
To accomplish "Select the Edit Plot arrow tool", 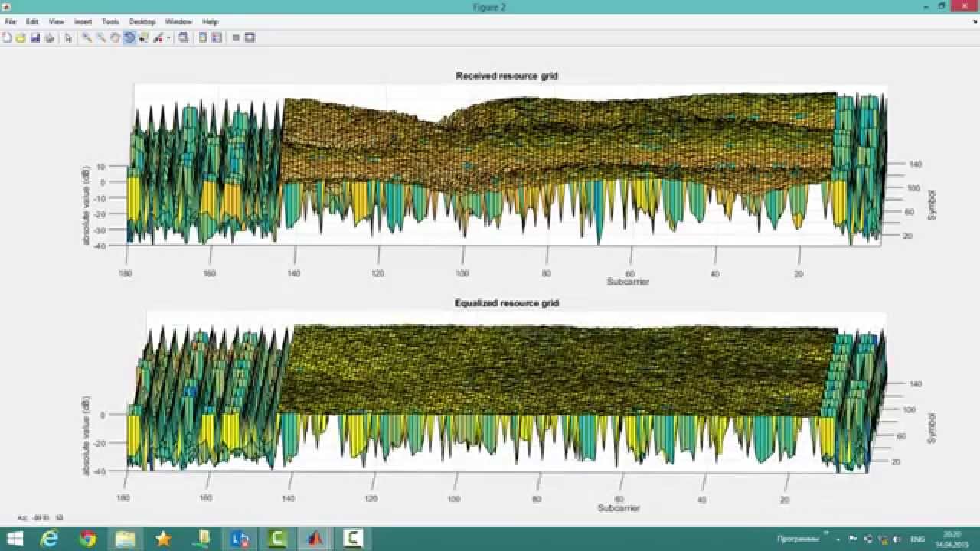I will [68, 37].
